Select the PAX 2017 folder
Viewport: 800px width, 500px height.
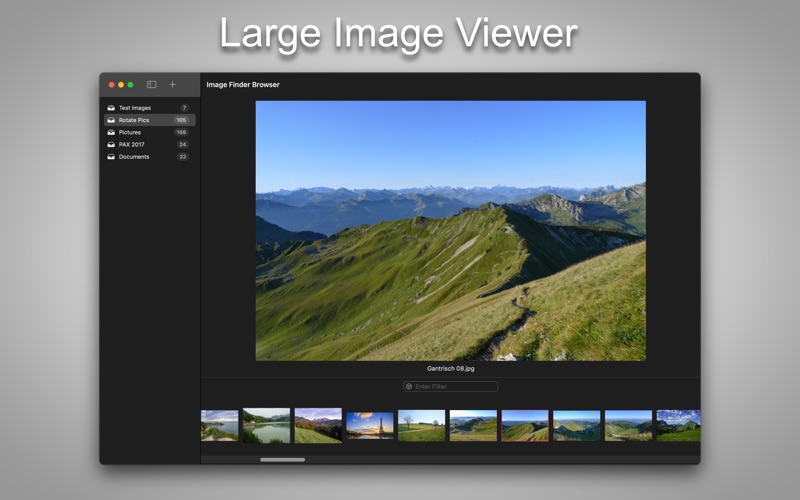click(x=149, y=144)
